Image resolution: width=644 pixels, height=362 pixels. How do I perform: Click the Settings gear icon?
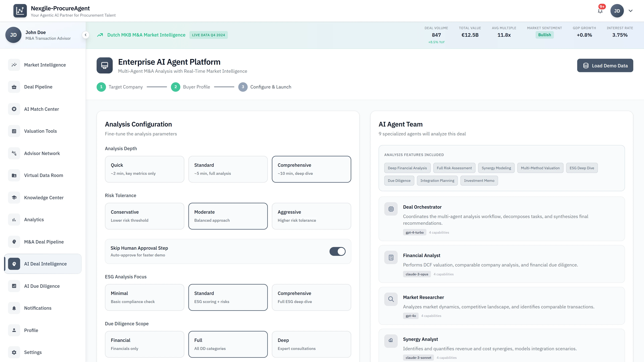(14, 352)
